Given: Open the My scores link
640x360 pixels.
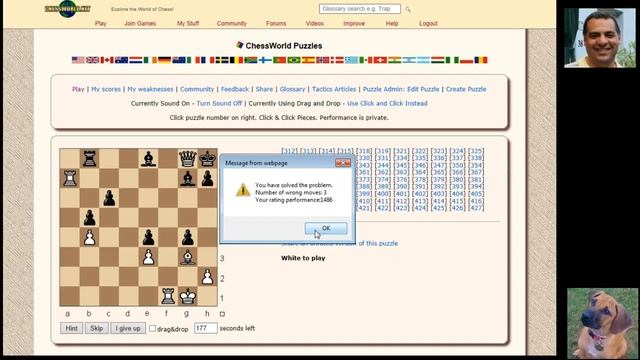Looking at the screenshot, I should (106, 89).
